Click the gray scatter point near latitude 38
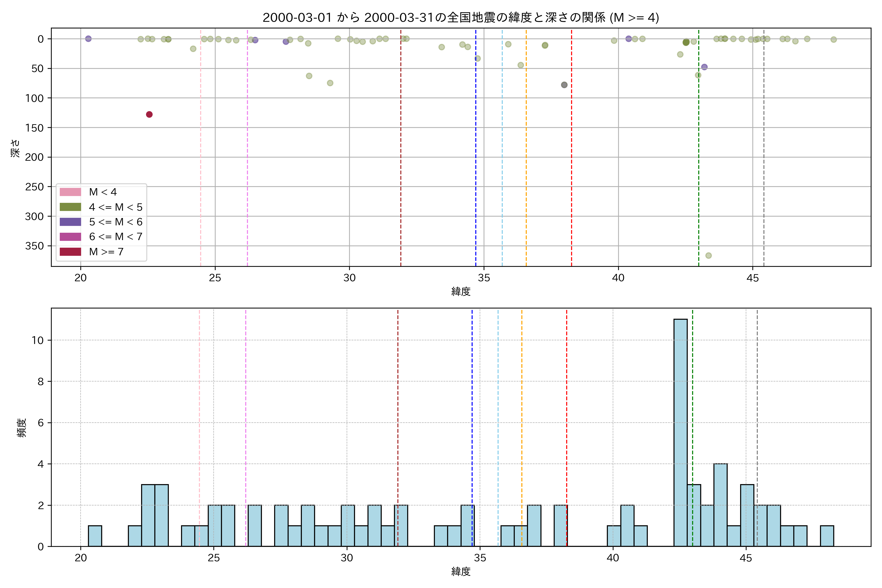This screenshot has width=882, height=588. [564, 85]
